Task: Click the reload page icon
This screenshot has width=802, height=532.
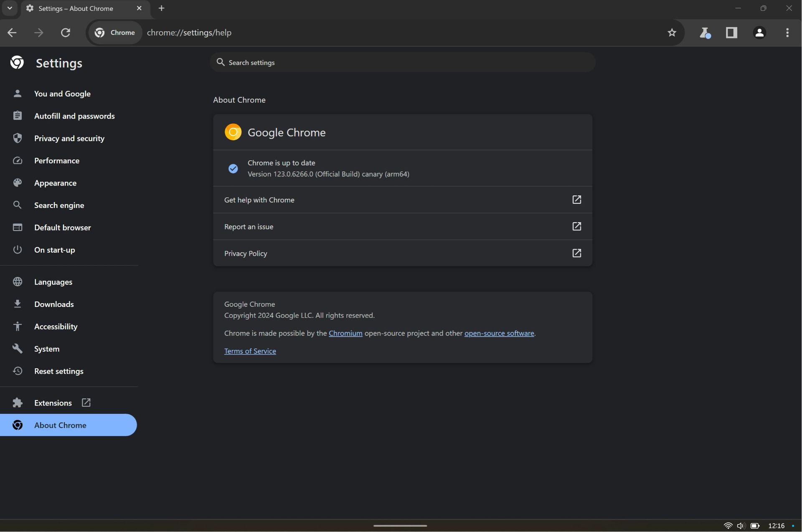Action: (66, 33)
